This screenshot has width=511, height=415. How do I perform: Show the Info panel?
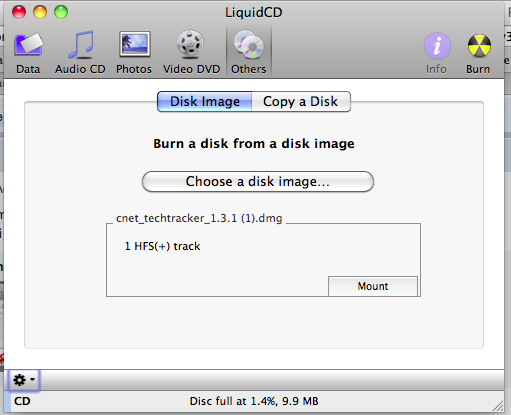click(436, 53)
